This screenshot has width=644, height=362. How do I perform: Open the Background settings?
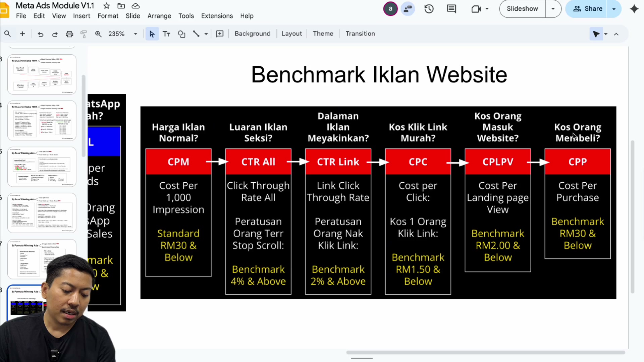click(253, 34)
